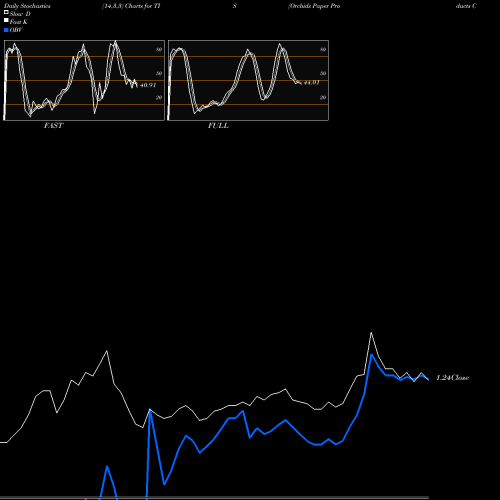This screenshot has height=500, width=500.
Task: Click the blue OBV legend swatch
Action: [6, 30]
